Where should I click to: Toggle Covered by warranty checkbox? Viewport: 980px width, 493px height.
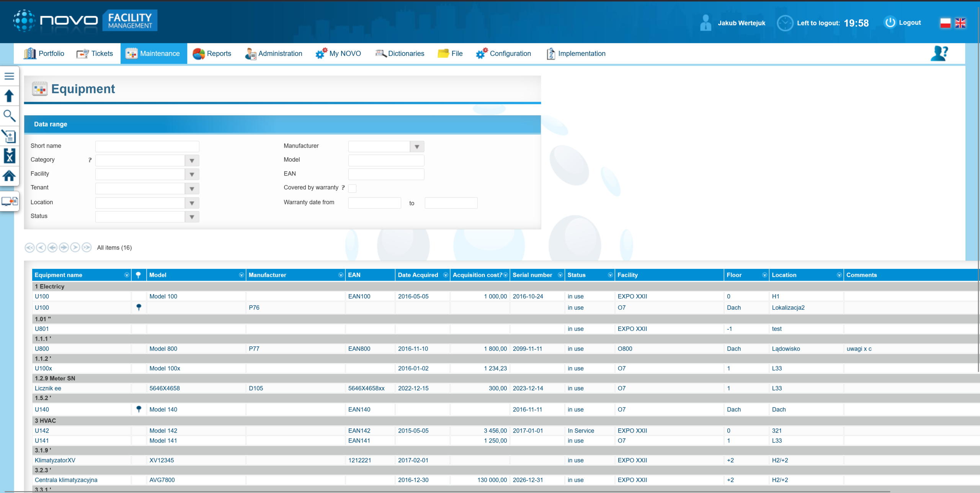point(352,188)
